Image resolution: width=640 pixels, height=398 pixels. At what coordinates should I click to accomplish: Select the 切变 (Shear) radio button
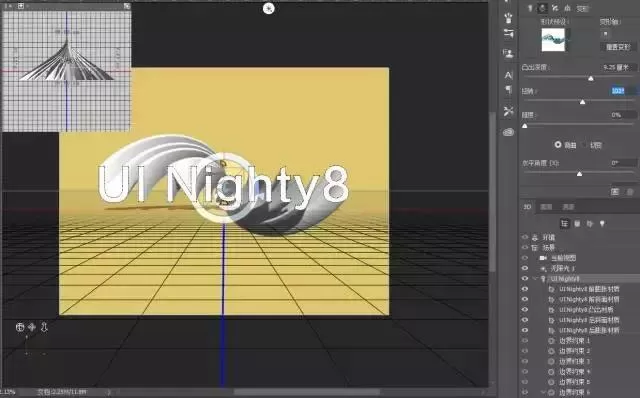pos(584,145)
